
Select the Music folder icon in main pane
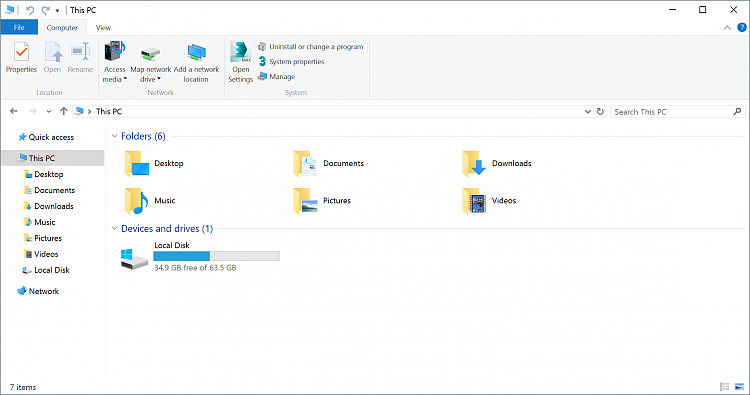coord(136,201)
